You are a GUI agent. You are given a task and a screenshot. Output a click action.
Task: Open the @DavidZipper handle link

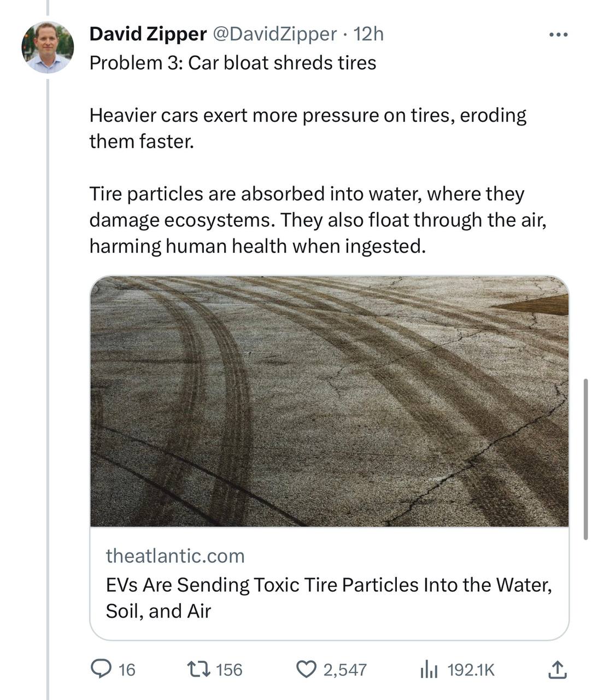[x=274, y=34]
